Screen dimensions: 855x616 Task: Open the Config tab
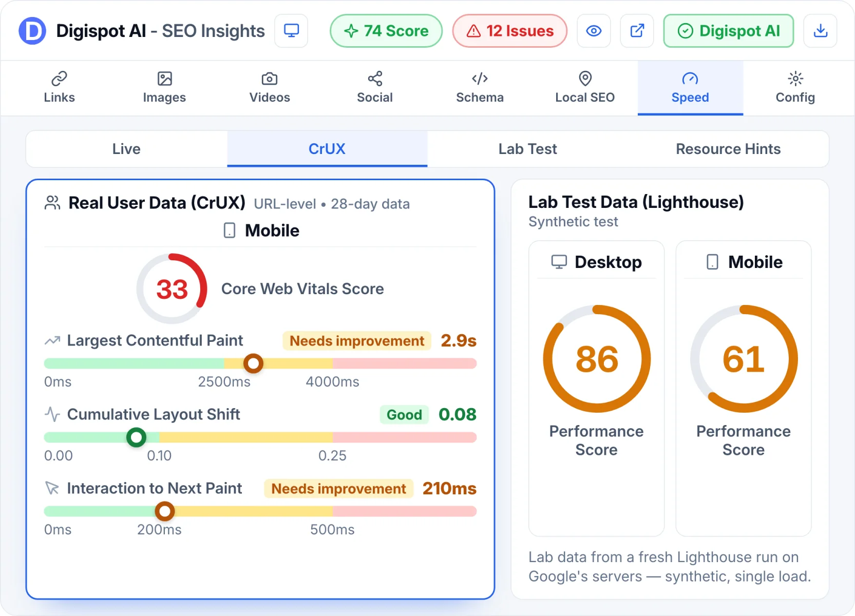795,88
